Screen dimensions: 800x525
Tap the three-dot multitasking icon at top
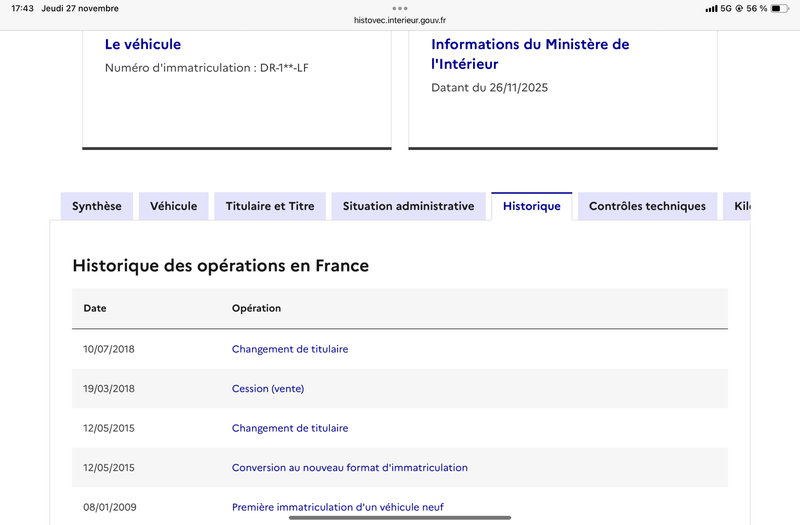click(400, 8)
